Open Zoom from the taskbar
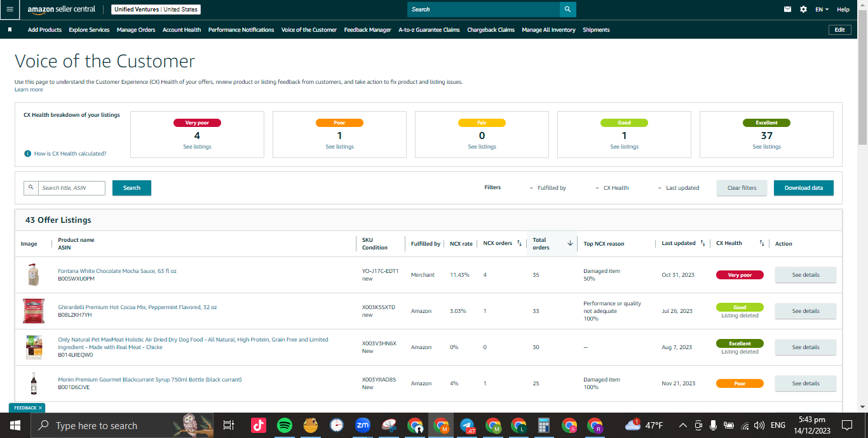This screenshot has height=438, width=868. coord(363,425)
